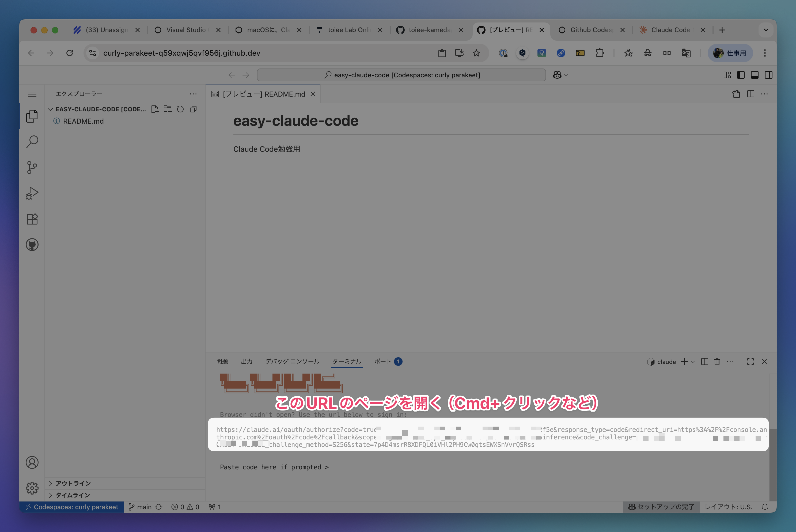796x532 pixels.
Task: Click errors and warnings count in status bar
Action: pos(185,507)
